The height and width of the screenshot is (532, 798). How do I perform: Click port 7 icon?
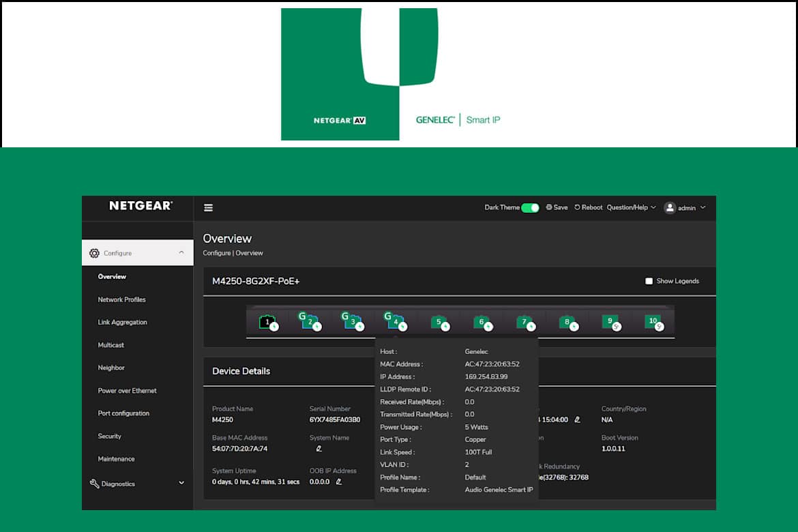pyautogui.click(x=524, y=322)
